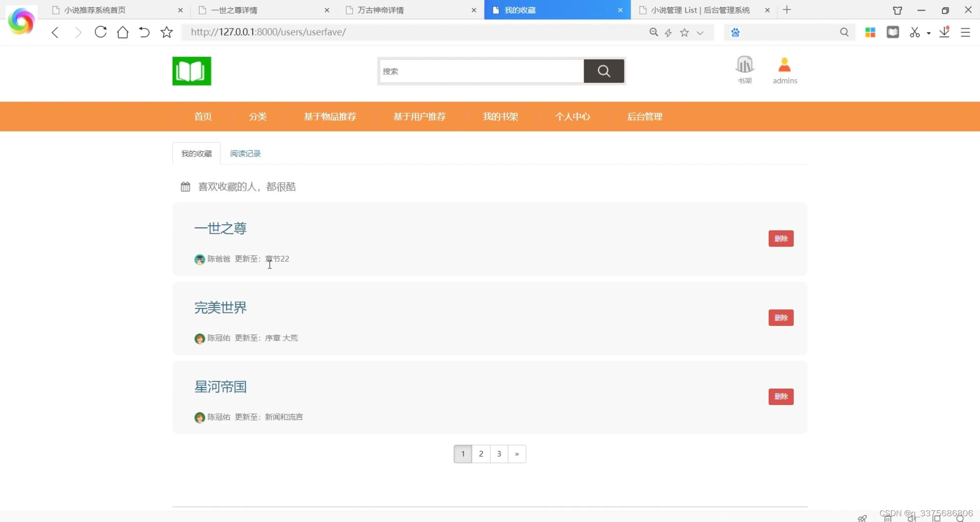
Task: Click the green book logo
Action: [x=192, y=71]
